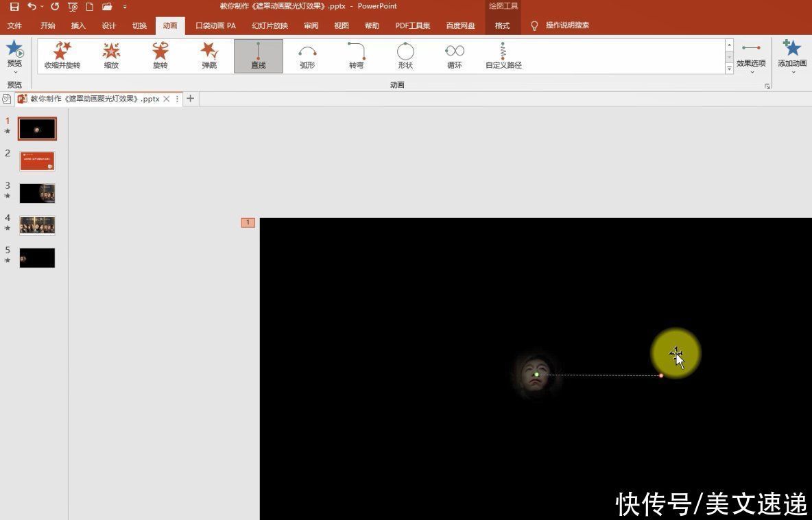Click Save in the Quick Access Toolbar
The image size is (812, 520).
[x=15, y=6]
